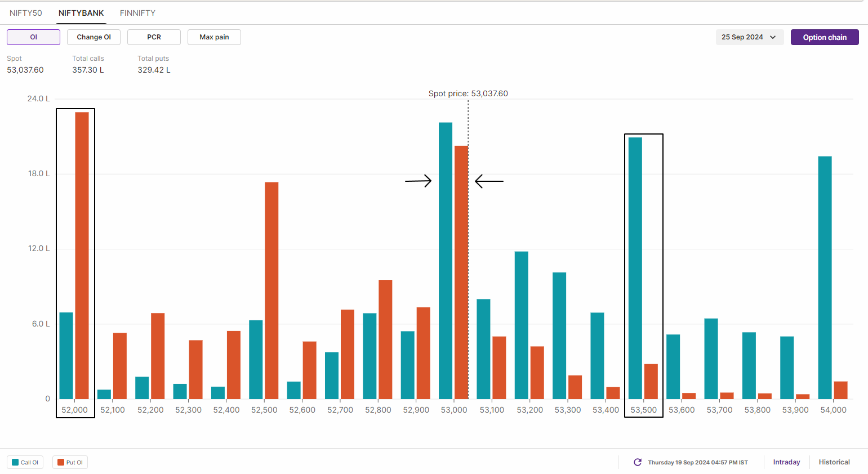868x474 pixels.
Task: Switch to Intraday mode
Action: 786,462
